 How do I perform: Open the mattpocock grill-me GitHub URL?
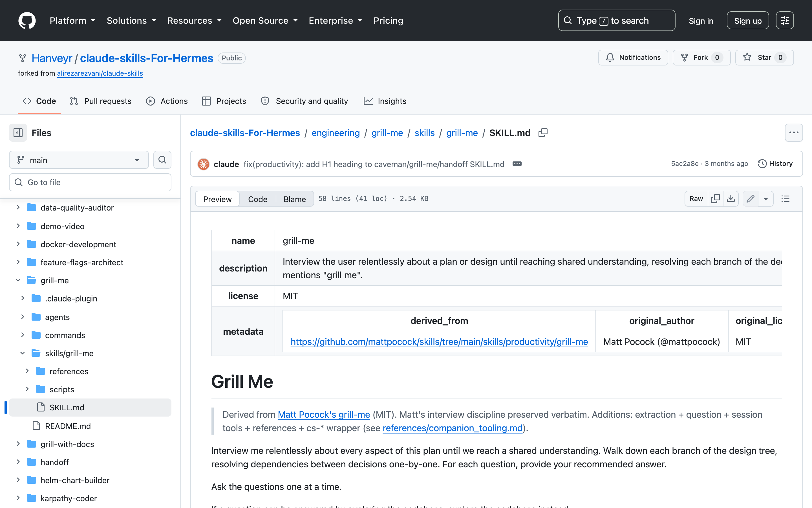click(x=439, y=342)
